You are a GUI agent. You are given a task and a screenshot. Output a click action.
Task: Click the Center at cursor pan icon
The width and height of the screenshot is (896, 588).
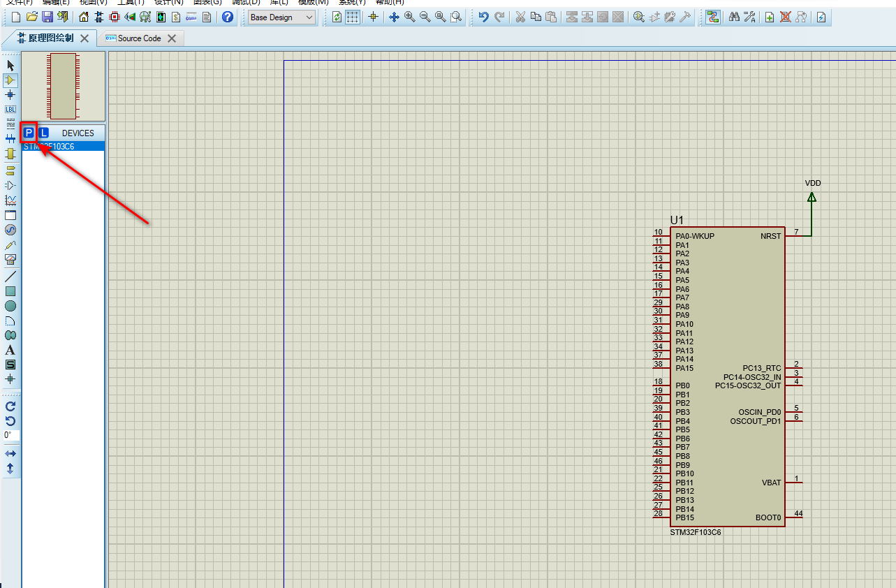point(394,17)
